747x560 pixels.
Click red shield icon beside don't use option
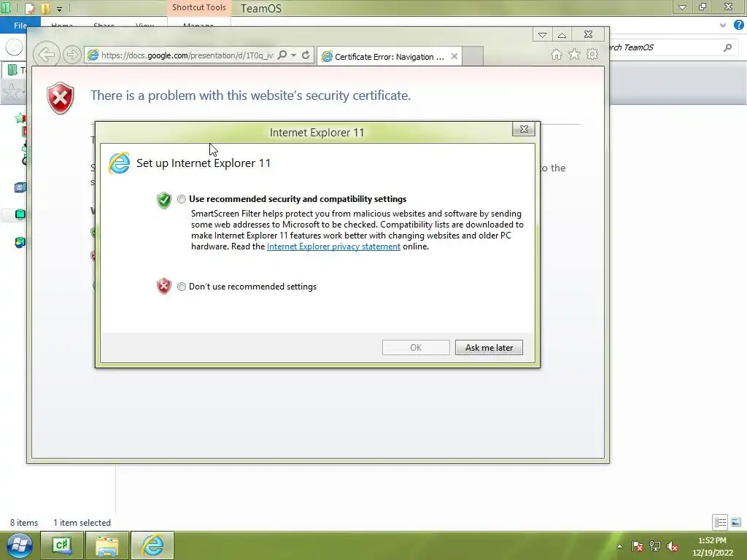164,286
